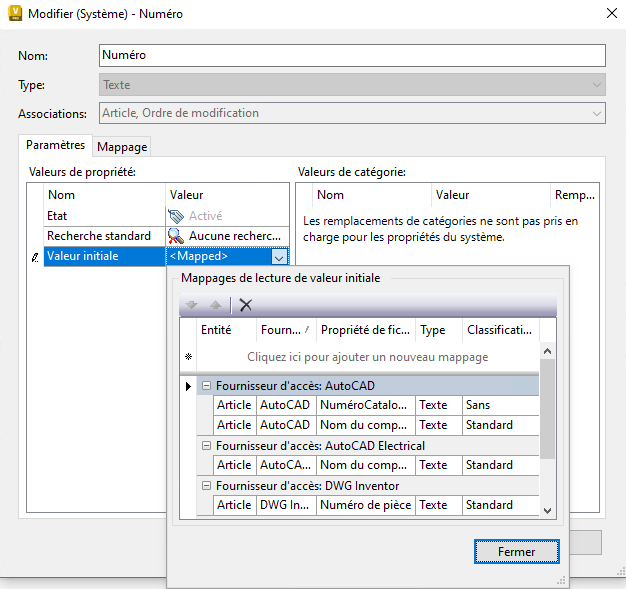Click the Valeur header in Valeurs de catégorie
Image resolution: width=626 pixels, height=589 pixels.
pyautogui.click(x=491, y=195)
